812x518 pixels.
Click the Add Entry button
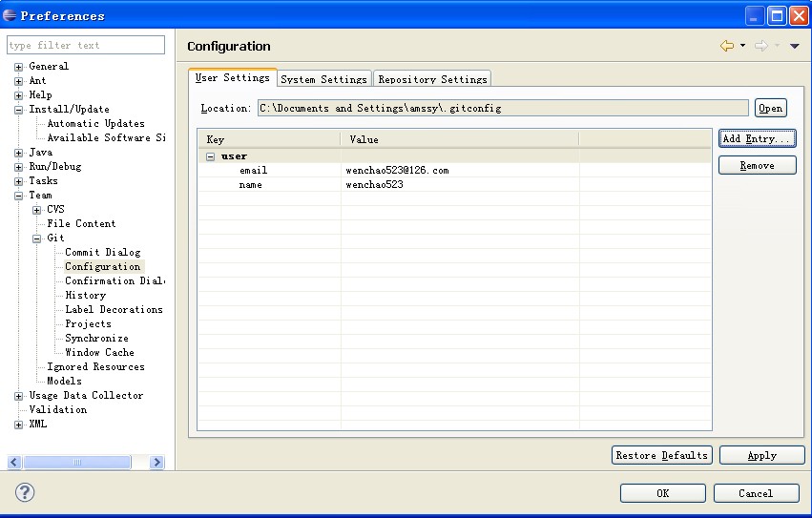(x=757, y=138)
